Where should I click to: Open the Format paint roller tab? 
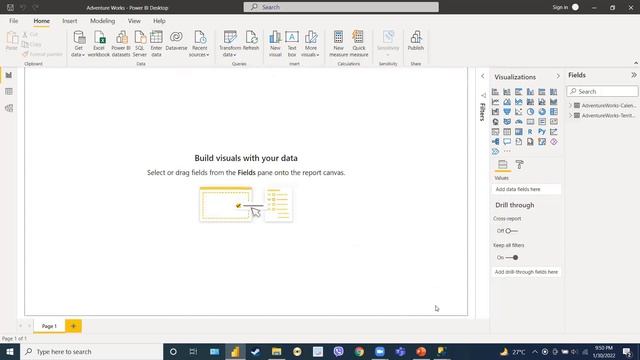[x=519, y=164]
